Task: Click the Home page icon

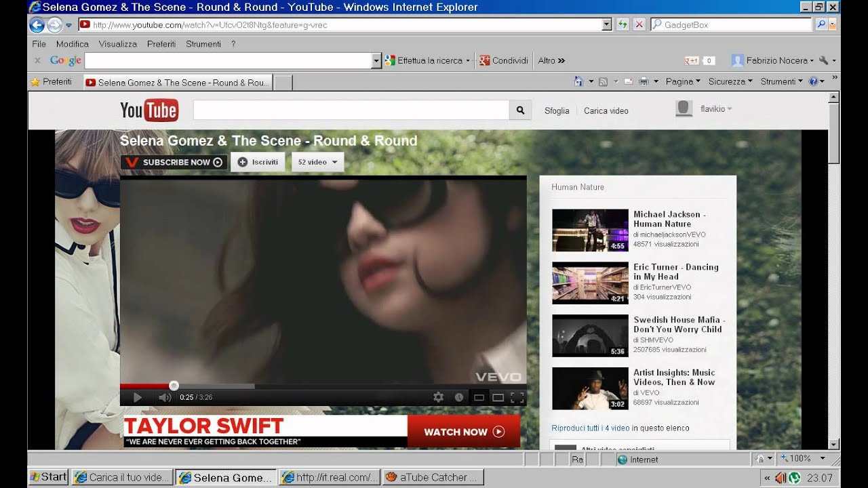Action: 578,81
